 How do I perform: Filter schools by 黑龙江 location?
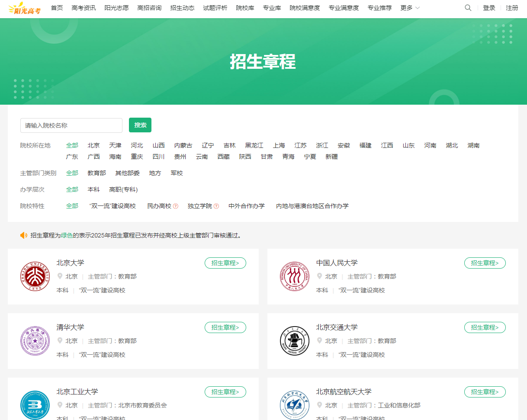(254, 145)
